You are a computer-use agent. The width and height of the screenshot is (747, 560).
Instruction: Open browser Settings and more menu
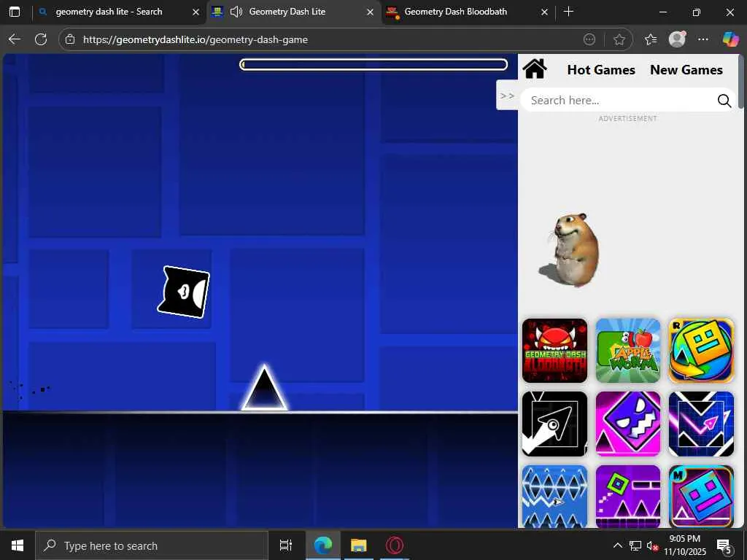tap(703, 39)
